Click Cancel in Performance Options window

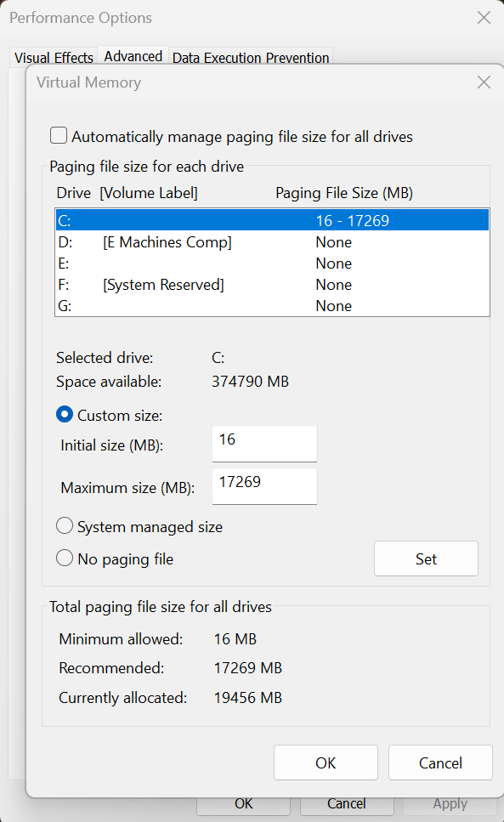[x=346, y=805]
